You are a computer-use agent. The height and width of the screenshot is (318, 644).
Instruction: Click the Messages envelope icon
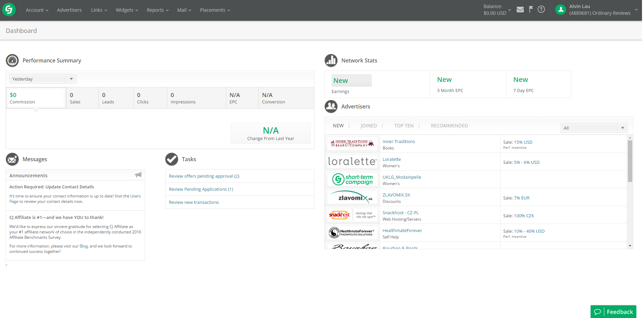[x=12, y=159]
